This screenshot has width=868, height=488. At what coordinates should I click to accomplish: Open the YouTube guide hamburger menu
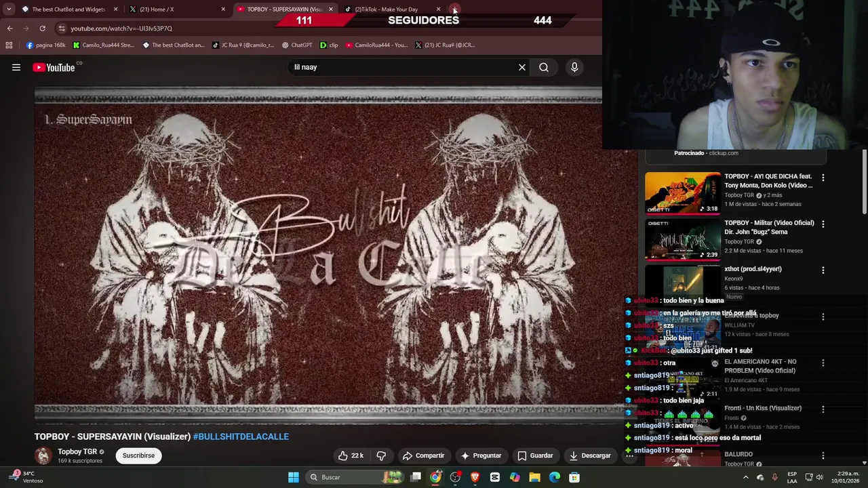click(16, 67)
